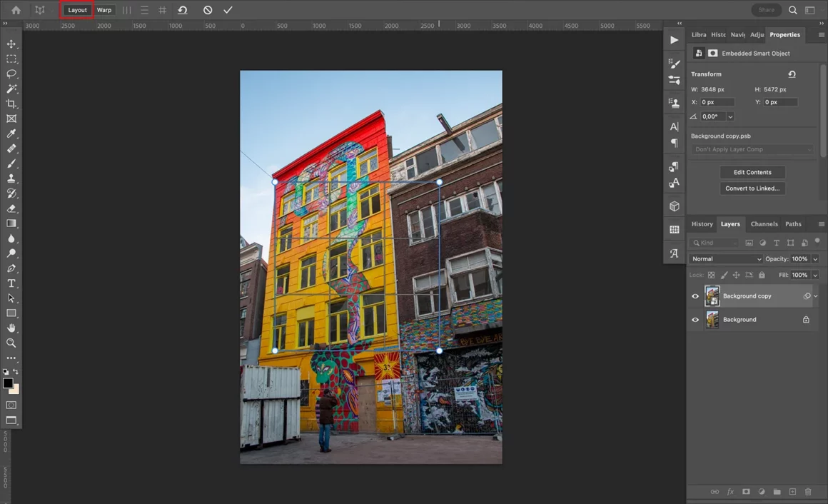828x504 pixels.
Task: Click the Layout mode button
Action: coord(77,10)
